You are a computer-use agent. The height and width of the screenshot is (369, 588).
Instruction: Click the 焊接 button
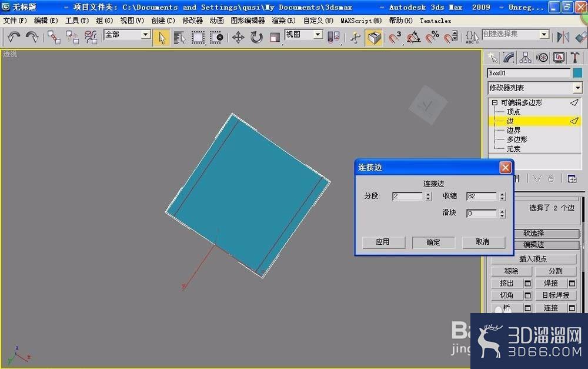551,284
